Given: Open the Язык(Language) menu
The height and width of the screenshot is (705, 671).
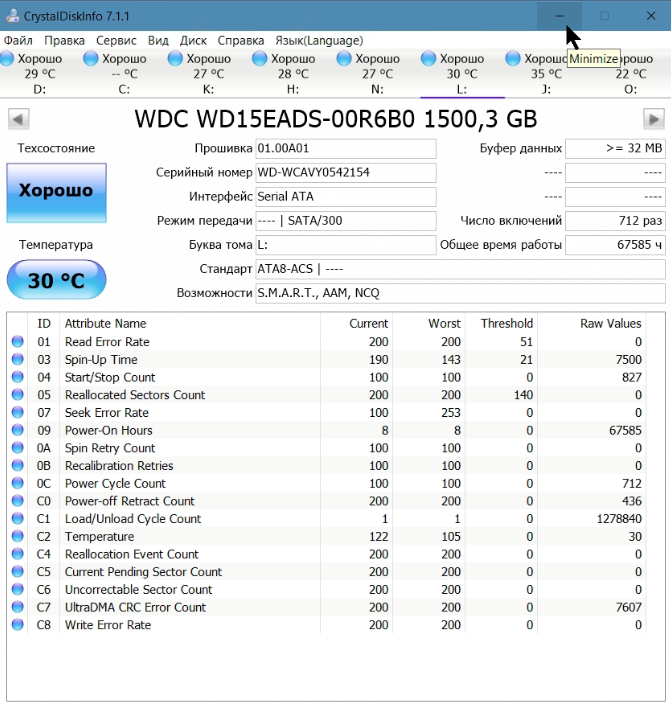Looking at the screenshot, I should click(x=319, y=40).
